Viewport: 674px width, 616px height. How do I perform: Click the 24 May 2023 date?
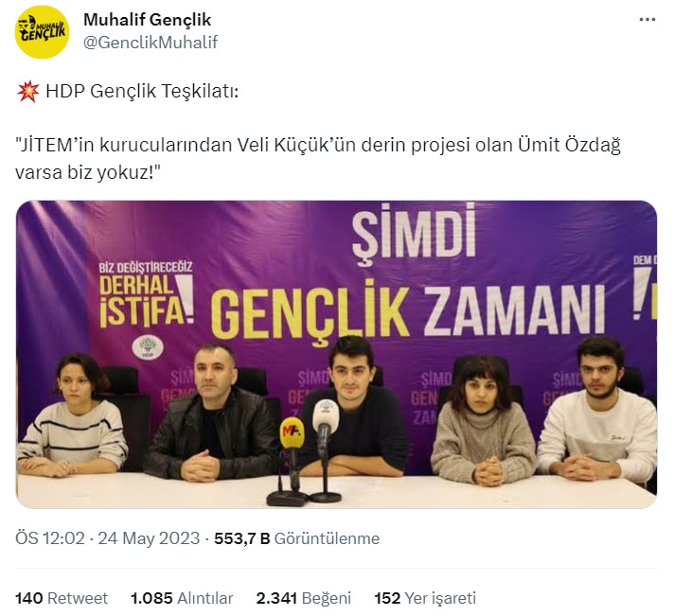pyautogui.click(x=149, y=538)
